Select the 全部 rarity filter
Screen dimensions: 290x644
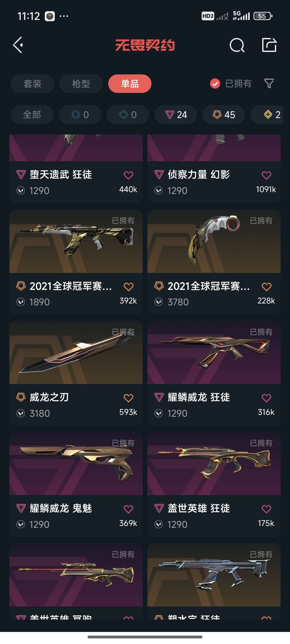(x=32, y=115)
